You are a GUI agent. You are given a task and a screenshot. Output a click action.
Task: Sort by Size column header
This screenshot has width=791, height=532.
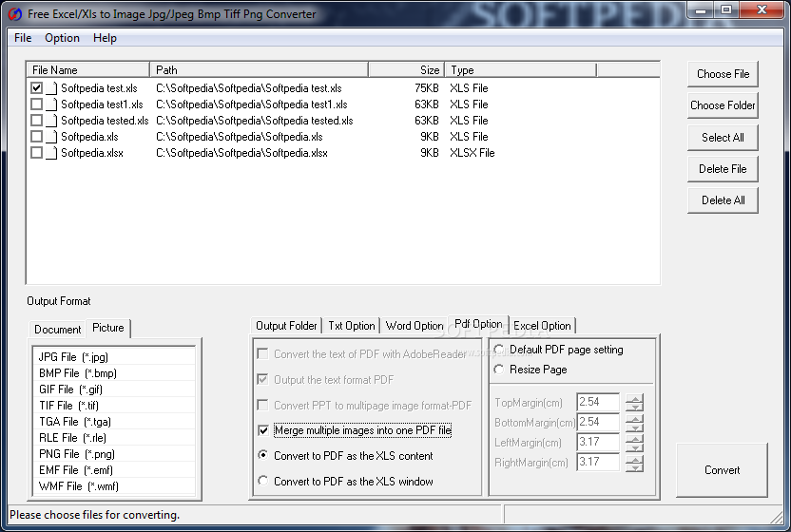point(407,70)
